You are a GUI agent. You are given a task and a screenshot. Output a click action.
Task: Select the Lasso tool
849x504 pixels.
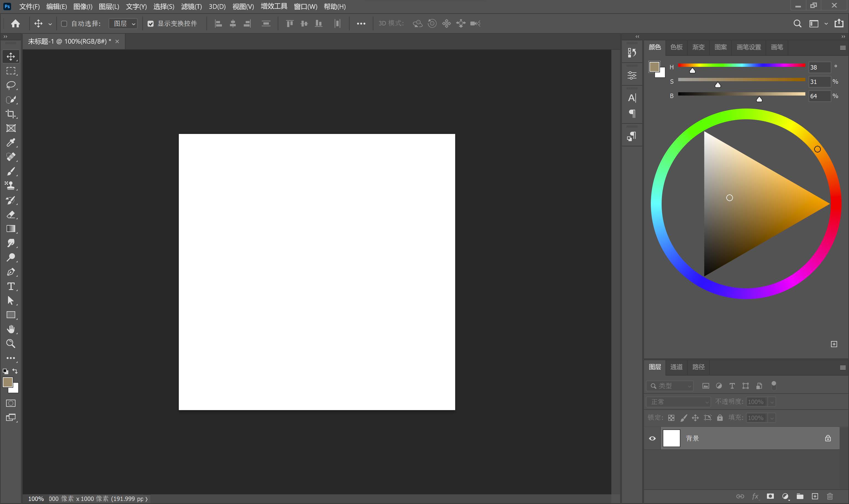11,85
